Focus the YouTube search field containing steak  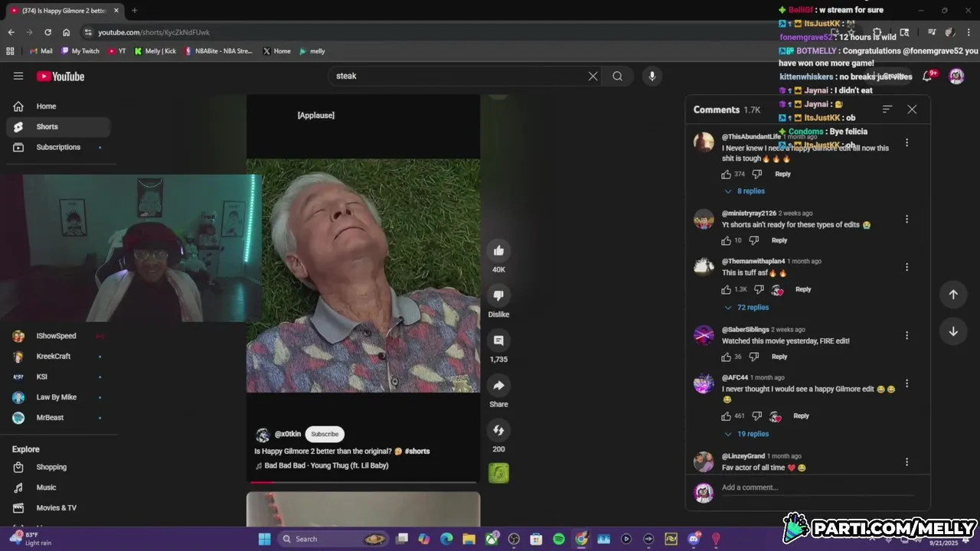pos(456,76)
